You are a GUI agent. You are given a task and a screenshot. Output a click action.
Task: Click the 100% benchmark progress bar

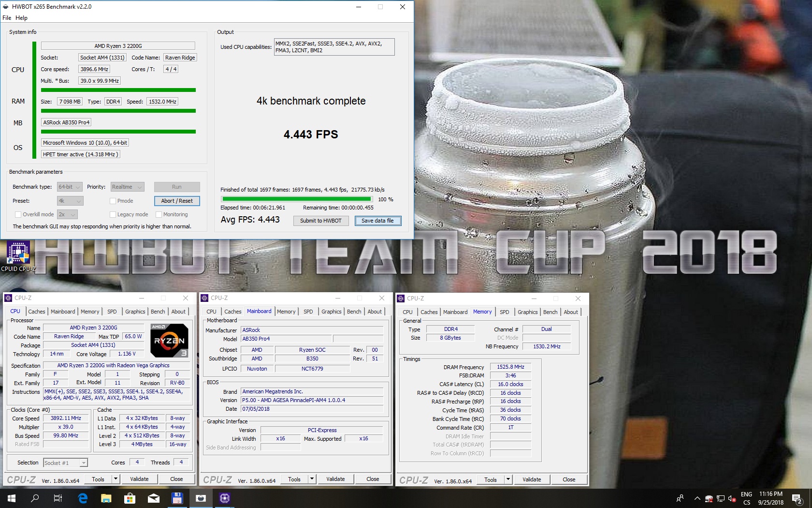(297, 199)
